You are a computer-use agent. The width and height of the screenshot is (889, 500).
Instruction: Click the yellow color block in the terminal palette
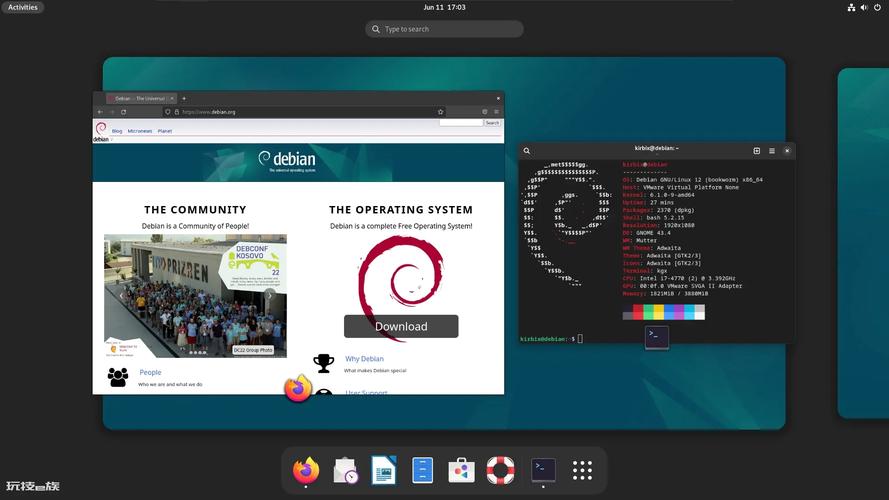658,312
